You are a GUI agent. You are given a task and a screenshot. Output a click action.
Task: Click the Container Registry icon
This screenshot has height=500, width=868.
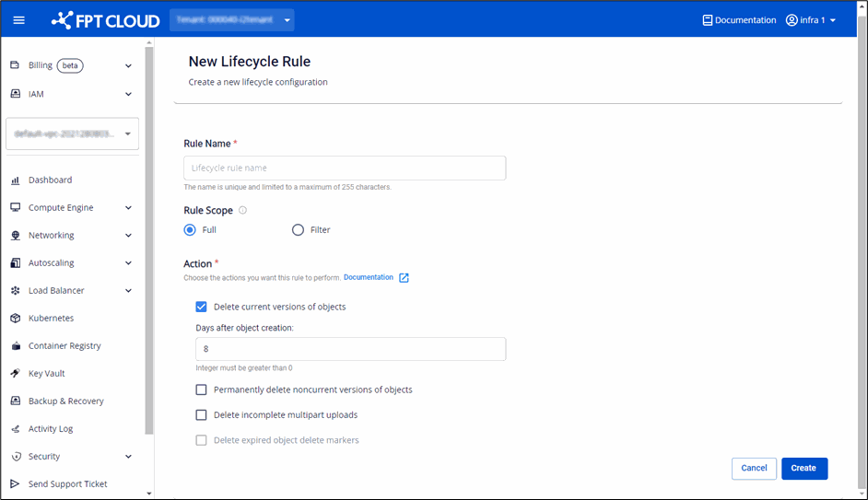(x=16, y=345)
